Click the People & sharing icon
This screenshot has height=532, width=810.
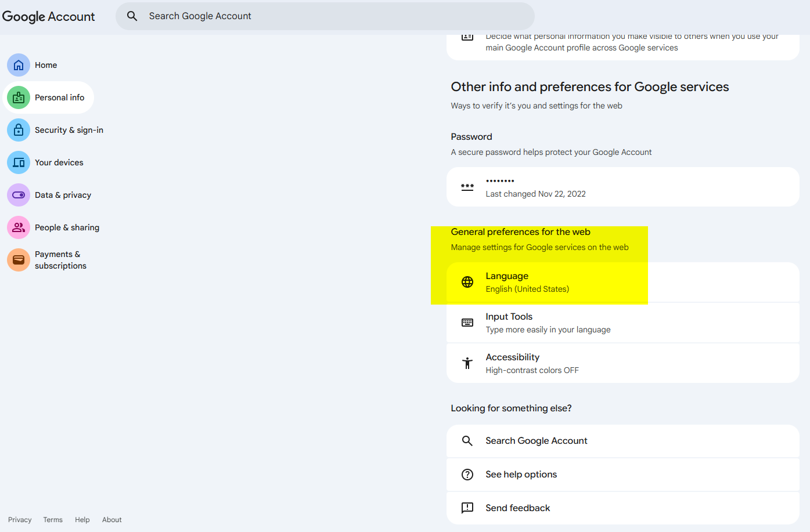(x=18, y=227)
